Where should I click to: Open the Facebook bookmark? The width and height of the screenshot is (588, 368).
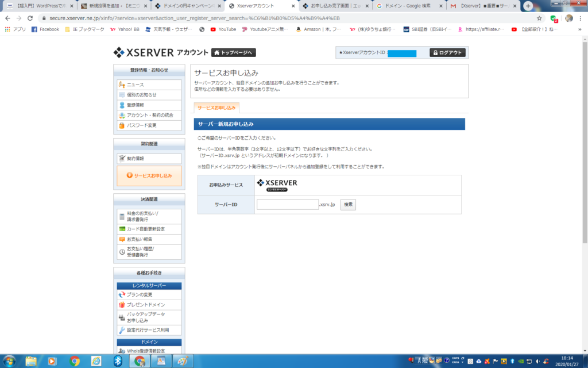pyautogui.click(x=45, y=29)
